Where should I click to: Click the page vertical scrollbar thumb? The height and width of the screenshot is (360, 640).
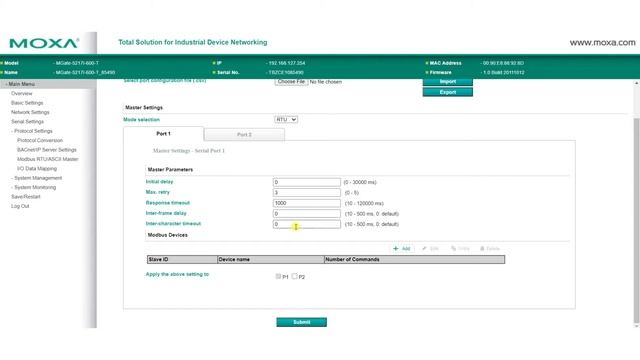coord(637,220)
